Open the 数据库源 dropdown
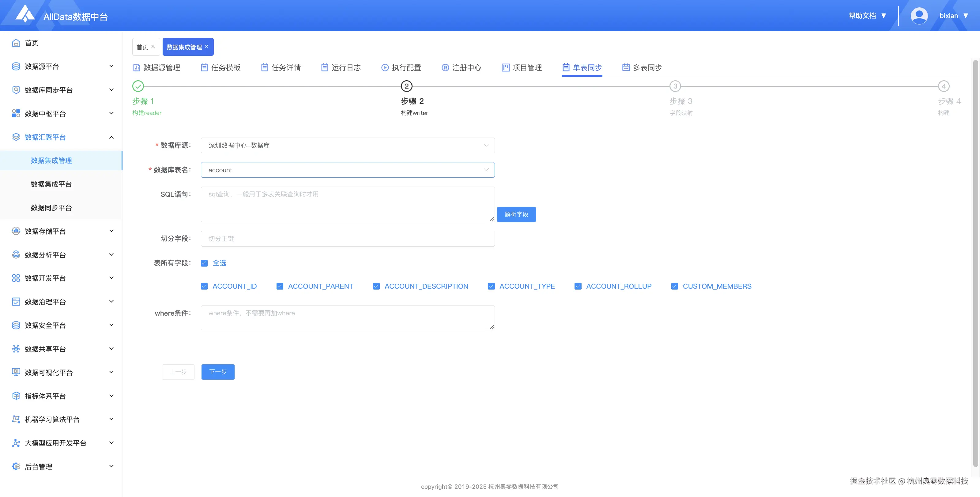980x497 pixels. (347, 145)
